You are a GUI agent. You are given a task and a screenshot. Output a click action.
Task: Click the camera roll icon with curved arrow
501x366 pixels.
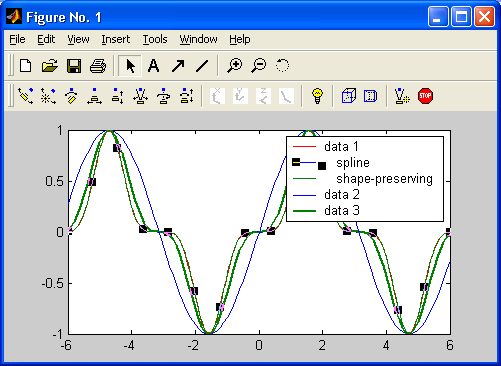point(163,96)
